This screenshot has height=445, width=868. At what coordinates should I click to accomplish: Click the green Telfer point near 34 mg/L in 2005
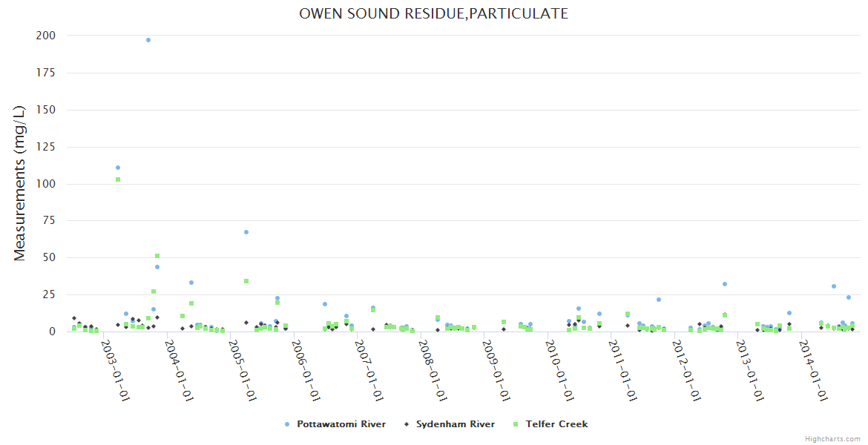246,281
